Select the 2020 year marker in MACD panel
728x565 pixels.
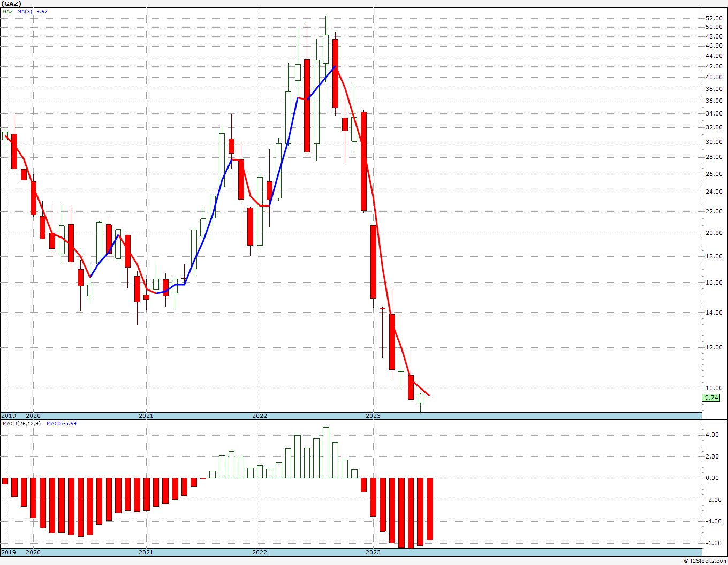[33, 552]
